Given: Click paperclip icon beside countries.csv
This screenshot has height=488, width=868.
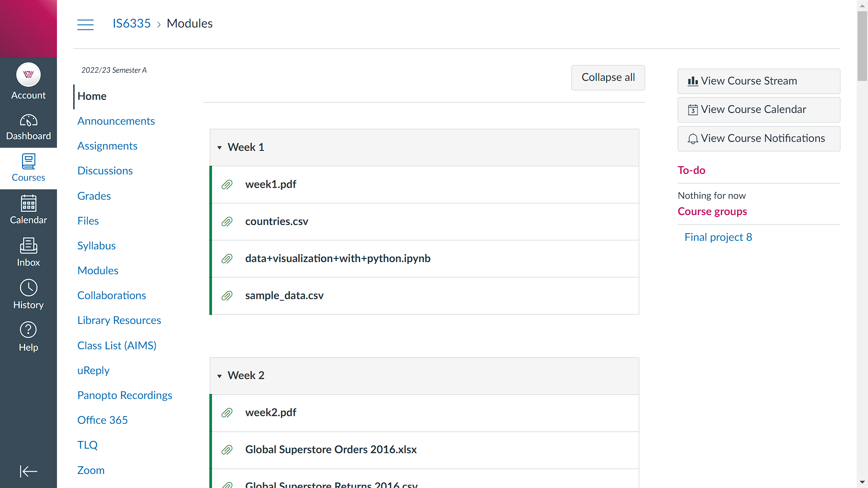Looking at the screenshot, I should [227, 222].
